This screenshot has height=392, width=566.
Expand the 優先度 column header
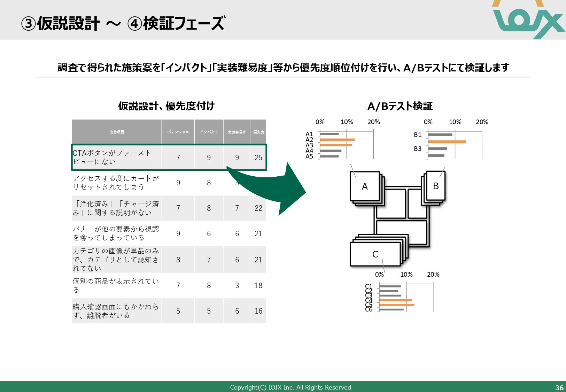click(x=258, y=132)
